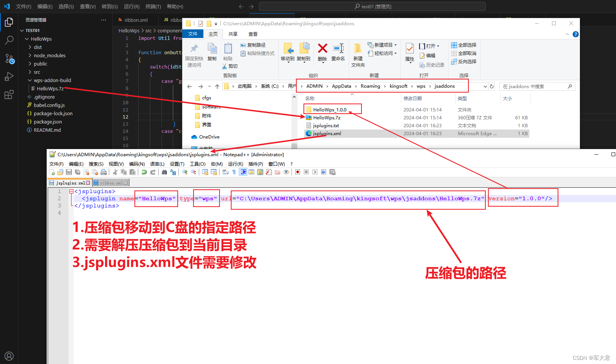Image resolution: width=616 pixels, height=364 pixels.
Task: Click Explorer ribbon Delete red X icon
Action: click(322, 48)
